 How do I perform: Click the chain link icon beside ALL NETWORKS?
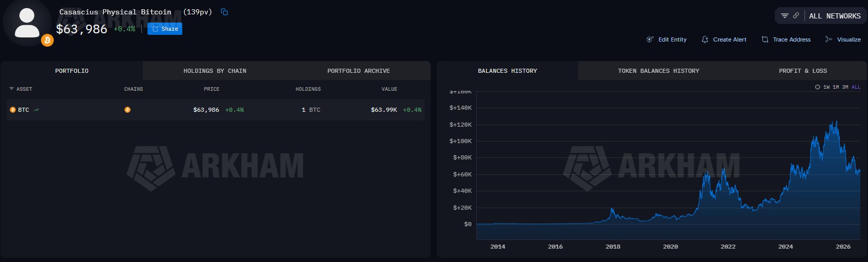[x=796, y=16]
